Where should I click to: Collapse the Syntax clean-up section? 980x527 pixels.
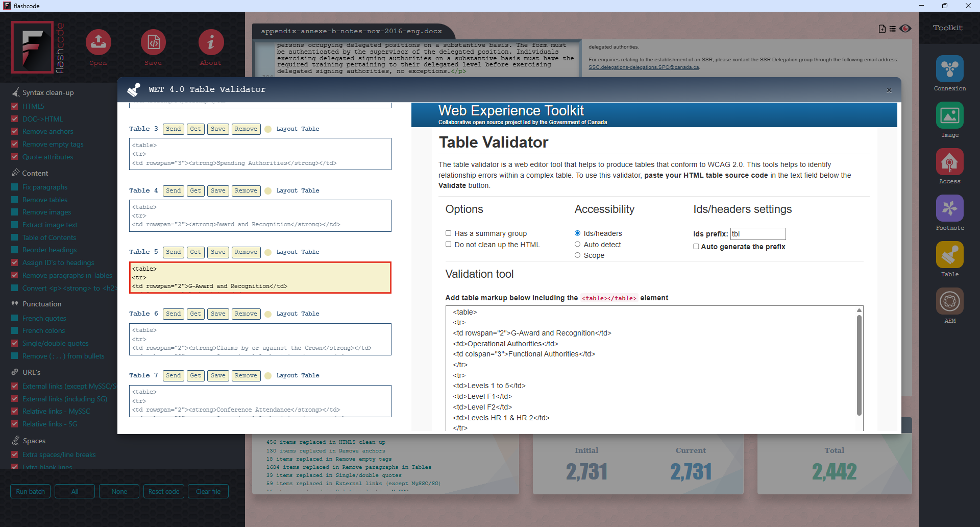pyautogui.click(x=47, y=92)
